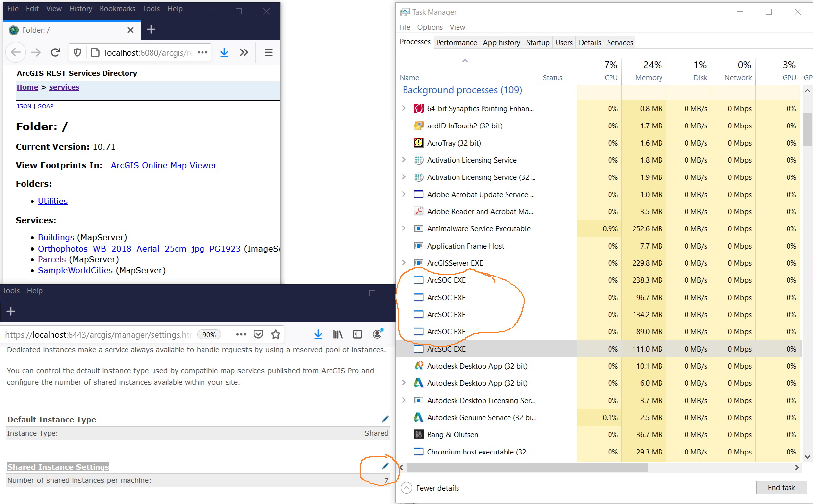View JSON format of services directory
Image resolution: width=813 pixels, height=504 pixels.
[24, 106]
